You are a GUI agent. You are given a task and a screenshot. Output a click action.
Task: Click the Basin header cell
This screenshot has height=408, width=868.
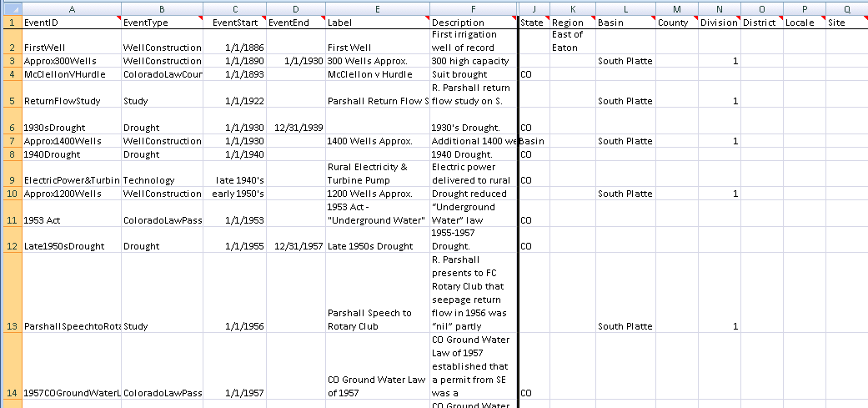coord(626,23)
